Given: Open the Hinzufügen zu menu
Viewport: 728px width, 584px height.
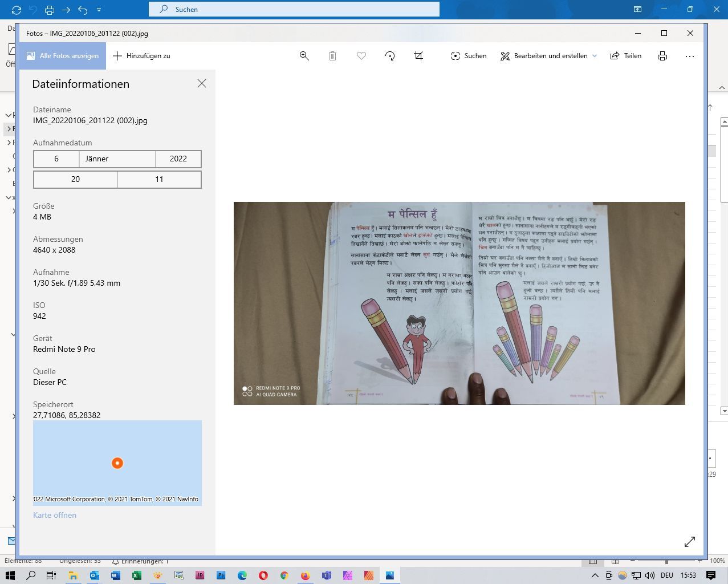Looking at the screenshot, I should click(x=142, y=56).
